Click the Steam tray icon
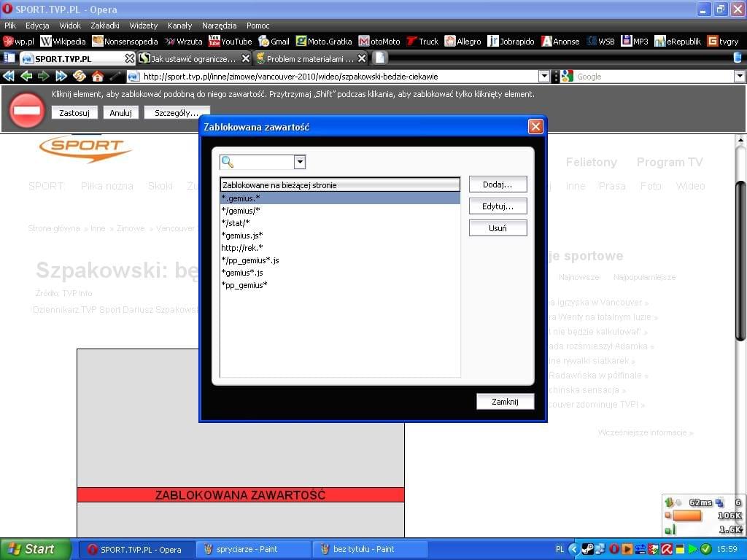This screenshot has height=560, width=747. click(587, 550)
